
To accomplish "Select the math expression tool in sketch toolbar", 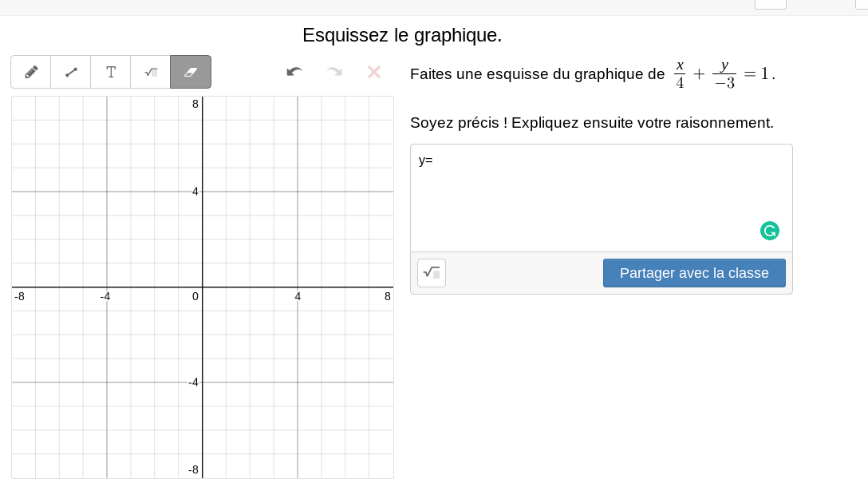I will [151, 72].
